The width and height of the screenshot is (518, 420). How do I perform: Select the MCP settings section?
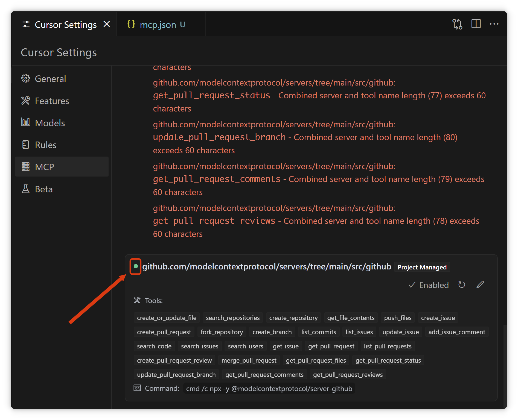[x=44, y=167]
